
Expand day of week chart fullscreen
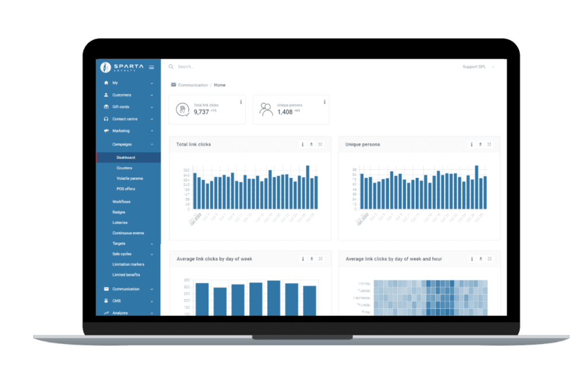[320, 259]
